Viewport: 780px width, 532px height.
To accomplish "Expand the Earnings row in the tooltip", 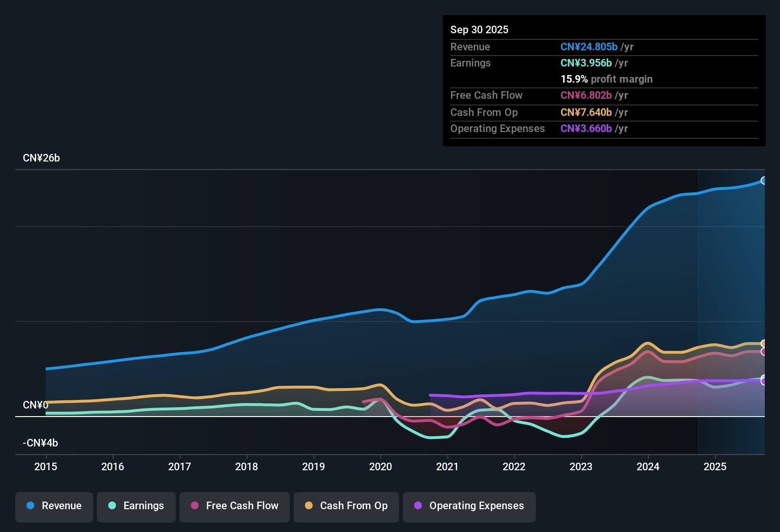I will pos(470,63).
